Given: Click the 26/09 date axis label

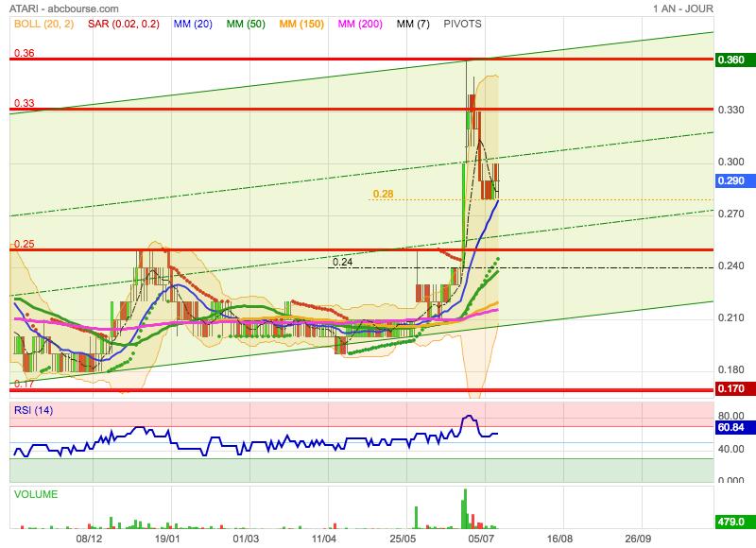Looking at the screenshot, I should [x=638, y=539].
